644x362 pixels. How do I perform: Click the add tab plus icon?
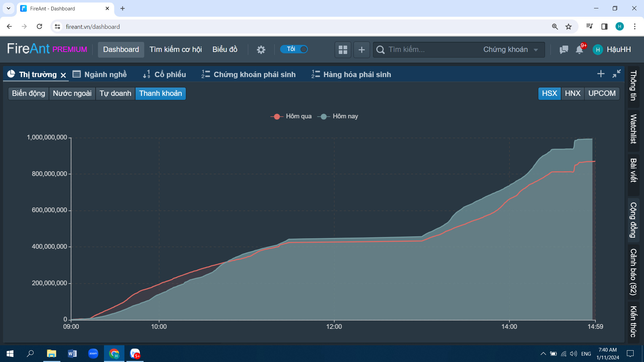[x=601, y=74]
